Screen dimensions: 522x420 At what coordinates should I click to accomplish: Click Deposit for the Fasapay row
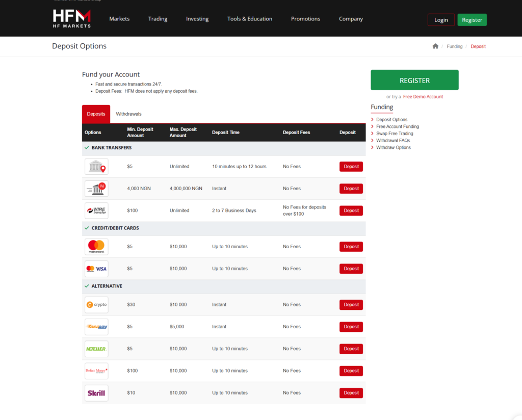[x=351, y=327]
